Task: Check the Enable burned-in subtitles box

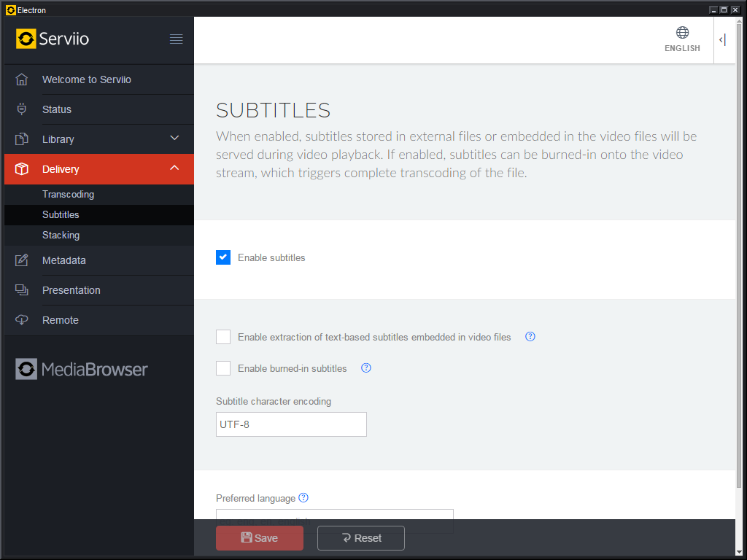Action: pyautogui.click(x=223, y=368)
